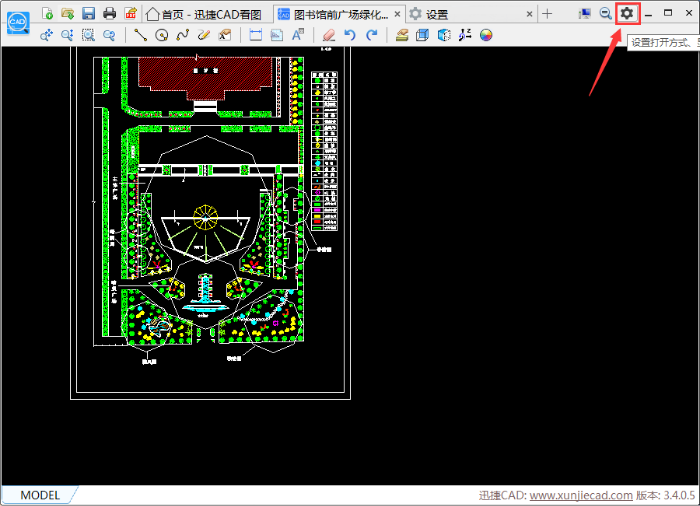Screen dimensions: 700x506
Task: Click the gear settings icon in title bar
Action: [x=627, y=13]
